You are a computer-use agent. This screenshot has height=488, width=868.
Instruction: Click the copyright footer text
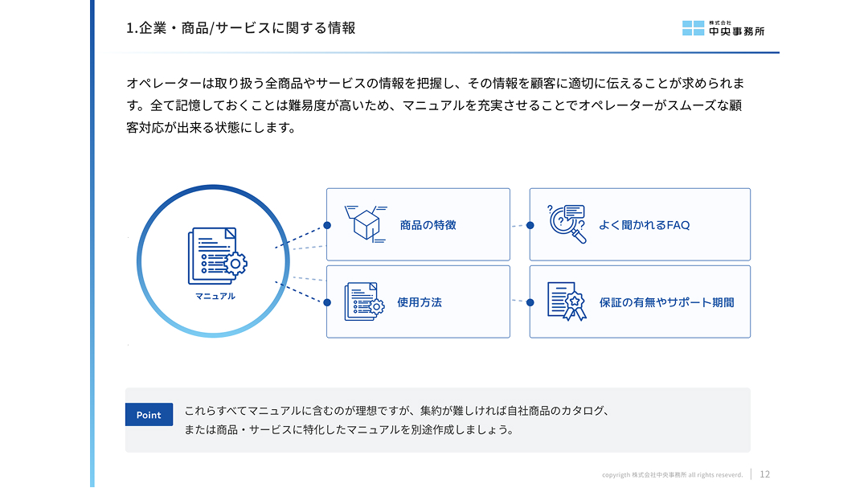click(672, 474)
